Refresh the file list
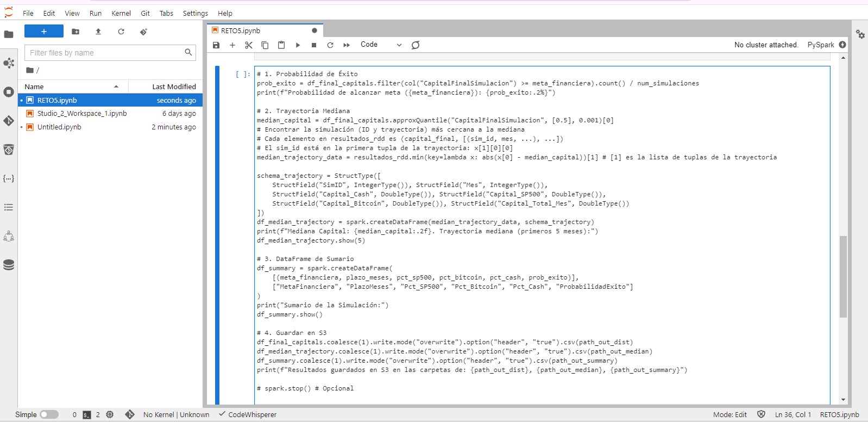 [x=121, y=32]
